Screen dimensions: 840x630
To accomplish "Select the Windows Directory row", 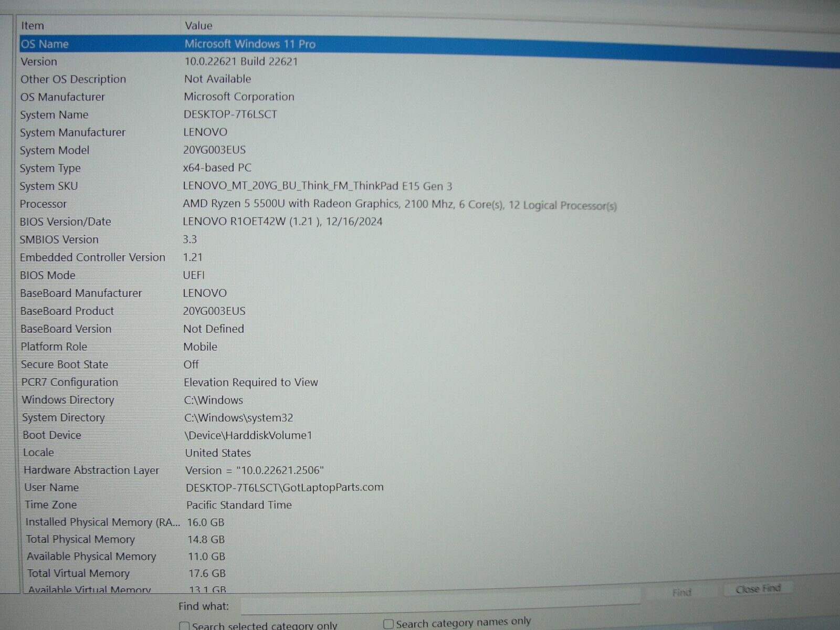I will tap(428, 400).
